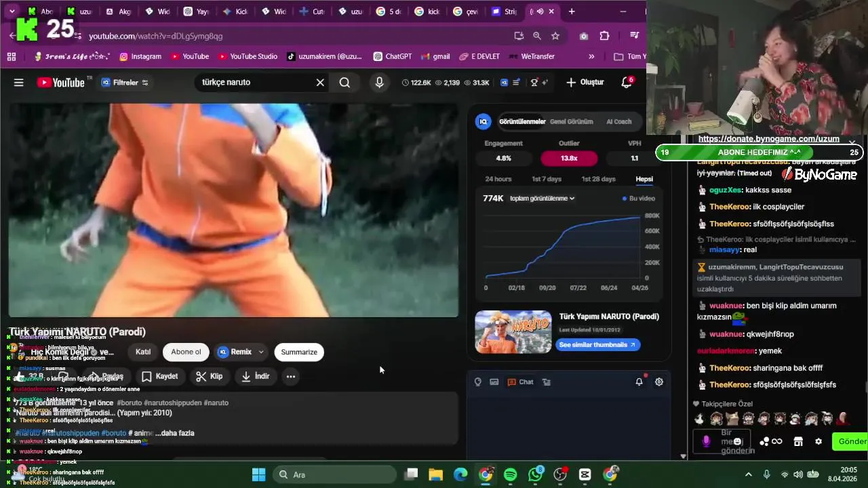Open the list icon next to Chat
Image resolution: width=868 pixels, height=488 pixels.
547,382
